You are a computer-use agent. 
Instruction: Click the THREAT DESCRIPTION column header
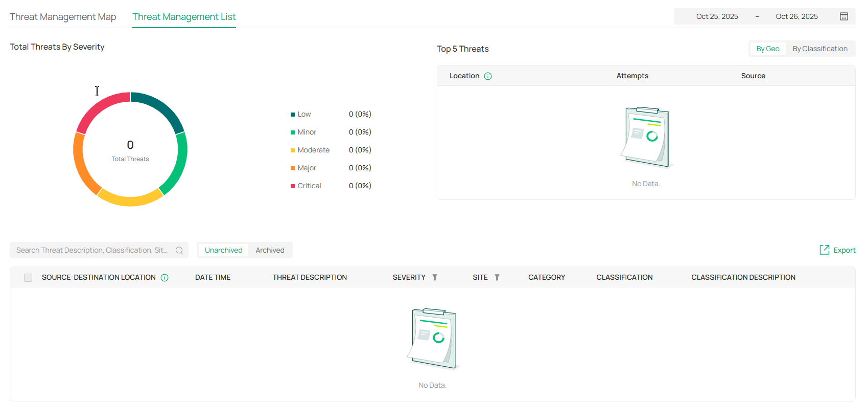click(310, 277)
